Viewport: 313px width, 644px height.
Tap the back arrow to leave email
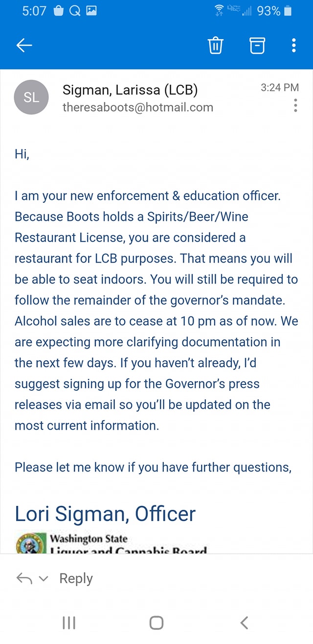click(24, 46)
